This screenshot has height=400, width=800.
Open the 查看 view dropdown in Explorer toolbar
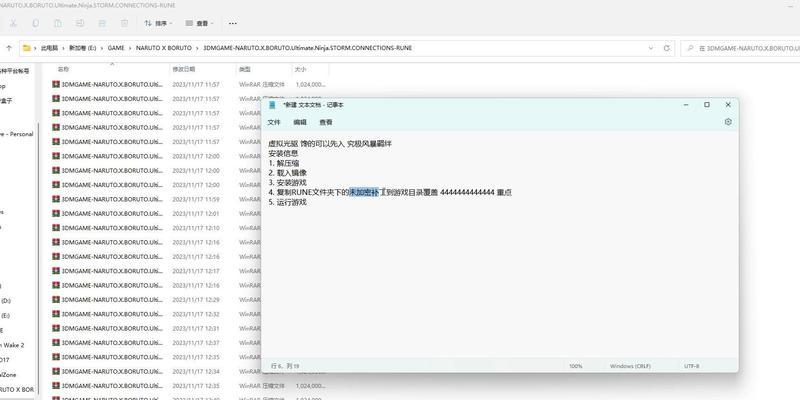(199, 23)
